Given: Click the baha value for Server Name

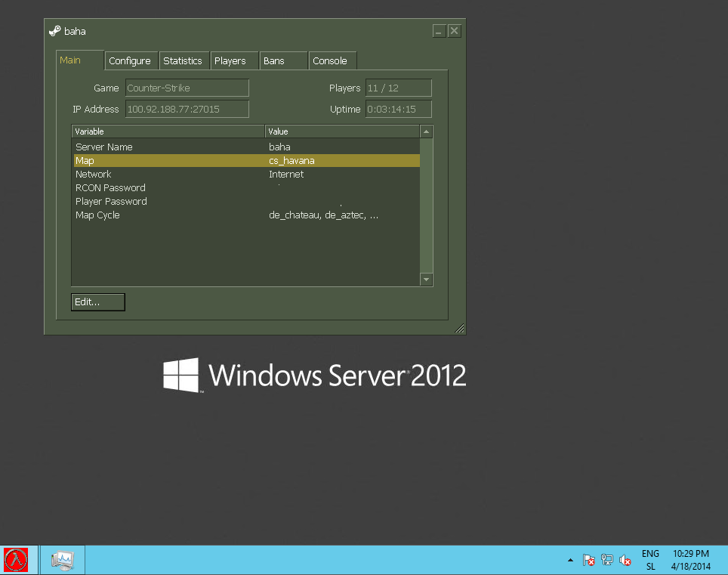Looking at the screenshot, I should click(279, 147).
